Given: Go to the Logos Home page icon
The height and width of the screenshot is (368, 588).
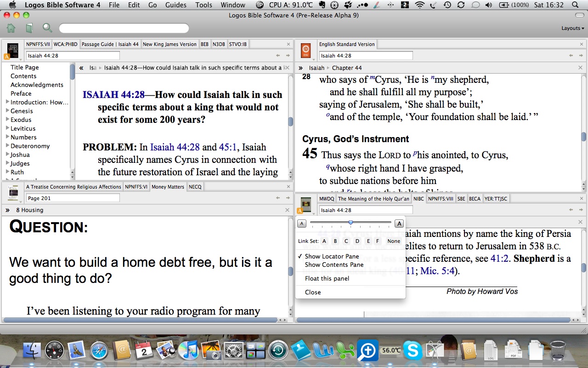Looking at the screenshot, I should click(x=11, y=29).
